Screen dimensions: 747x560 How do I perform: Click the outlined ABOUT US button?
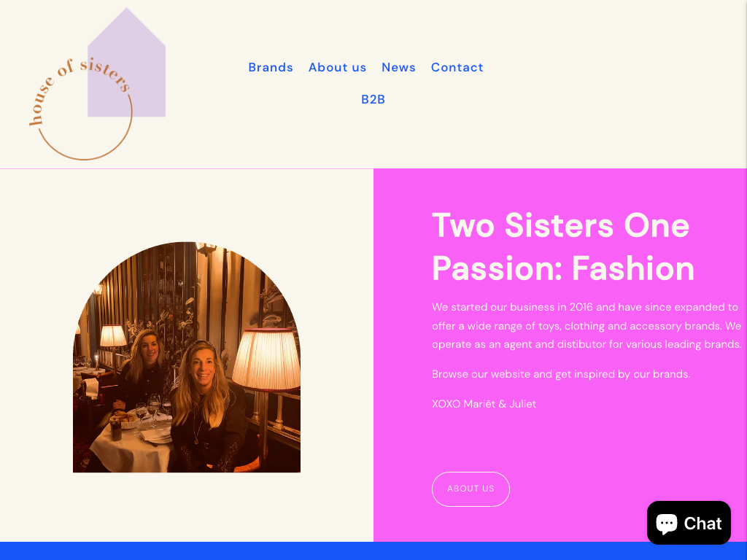point(471,489)
